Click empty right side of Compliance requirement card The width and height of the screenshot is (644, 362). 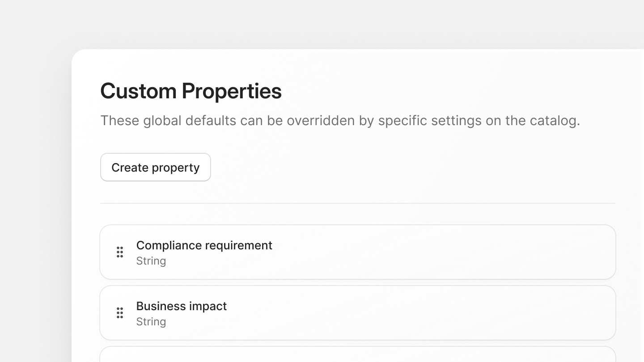point(492,252)
